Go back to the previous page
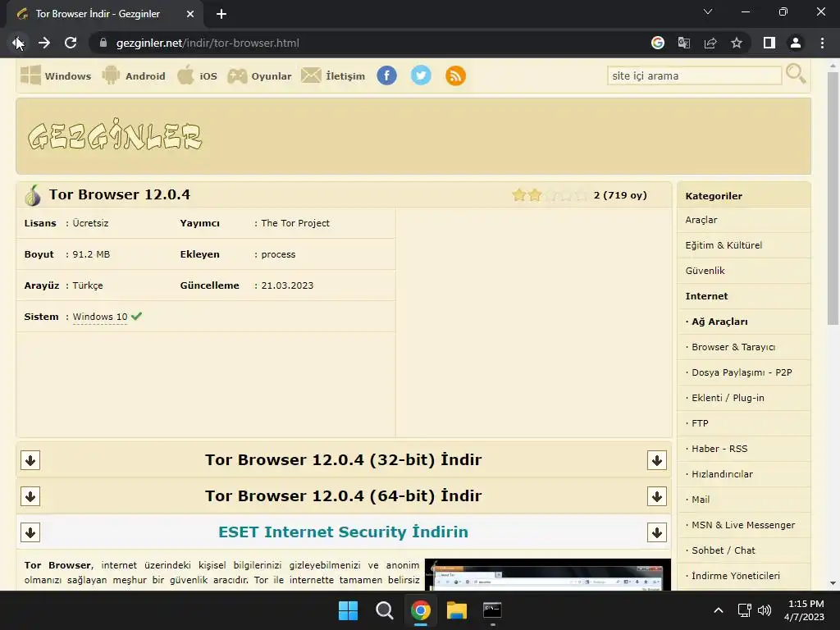The image size is (840, 630). click(x=18, y=43)
